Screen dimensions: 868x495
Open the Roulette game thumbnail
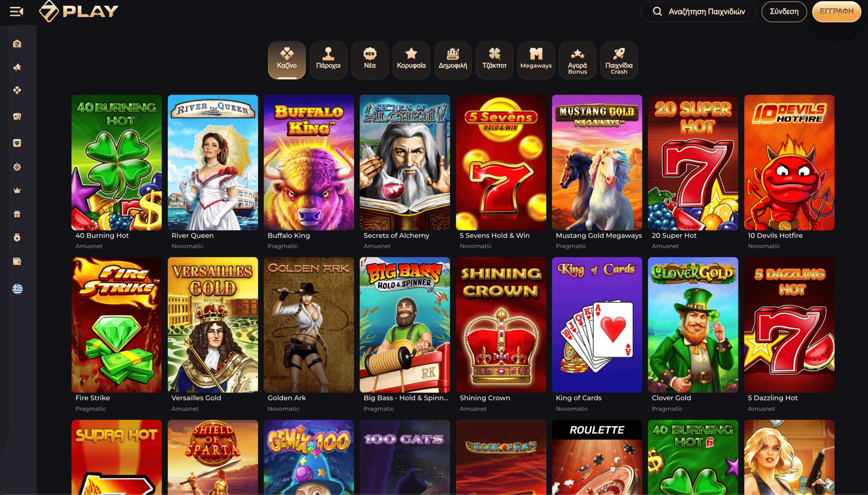tap(597, 457)
